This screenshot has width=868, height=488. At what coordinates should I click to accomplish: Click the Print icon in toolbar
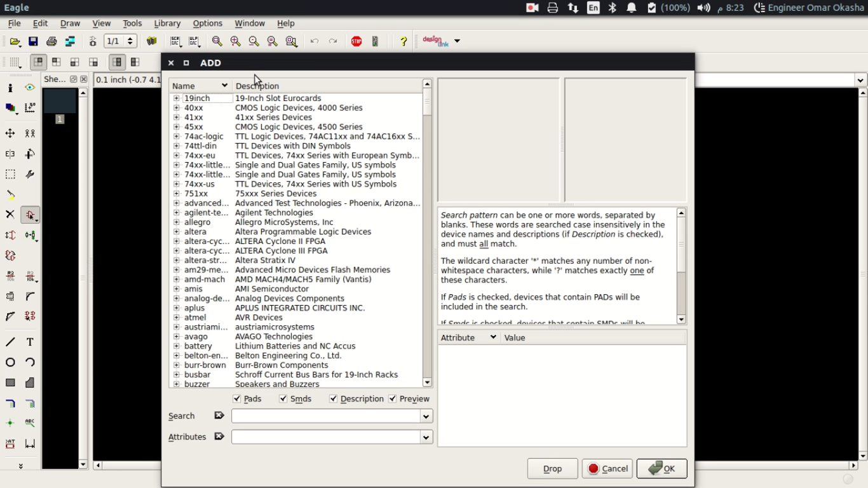(x=52, y=41)
